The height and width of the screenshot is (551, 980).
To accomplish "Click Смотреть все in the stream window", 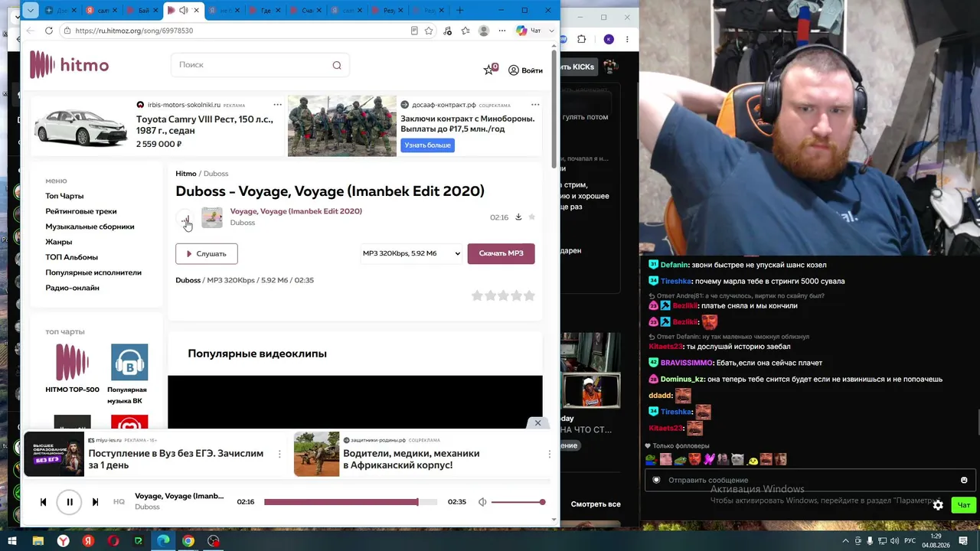I will (596, 504).
